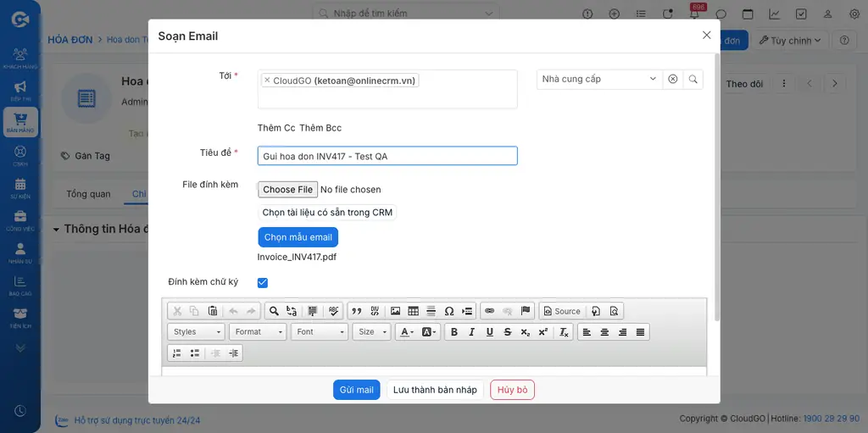Viewport: 868px width, 433px height.
Task: Insert a table in the editor
Action: (413, 311)
